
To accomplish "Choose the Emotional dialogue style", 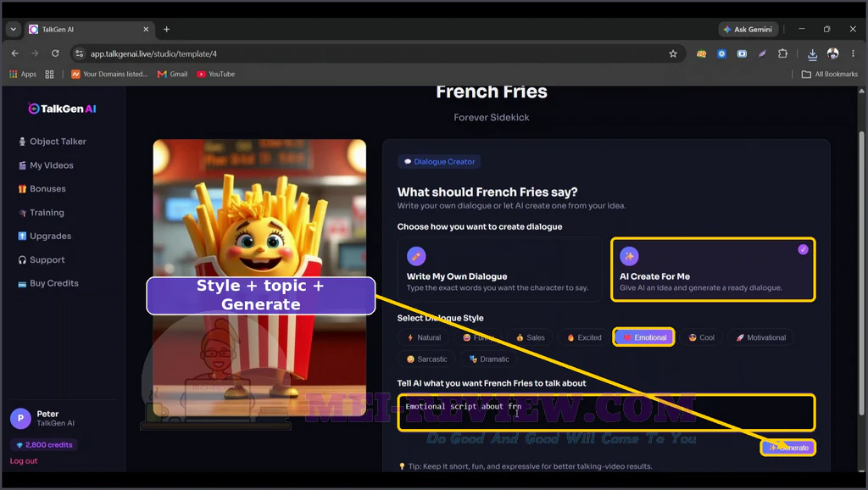I will [x=644, y=337].
